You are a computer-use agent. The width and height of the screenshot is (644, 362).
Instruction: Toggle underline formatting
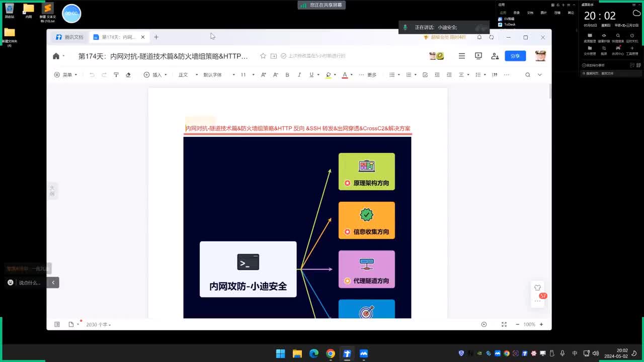311,75
